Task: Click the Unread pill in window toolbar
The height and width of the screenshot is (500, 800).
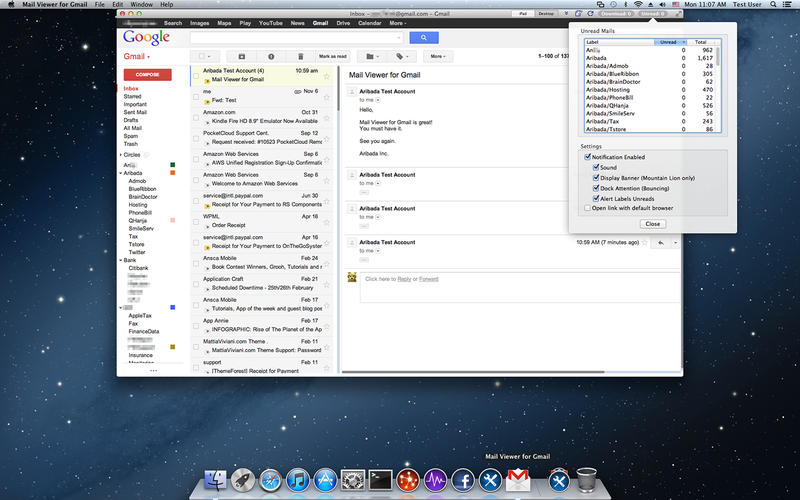Action: point(652,14)
